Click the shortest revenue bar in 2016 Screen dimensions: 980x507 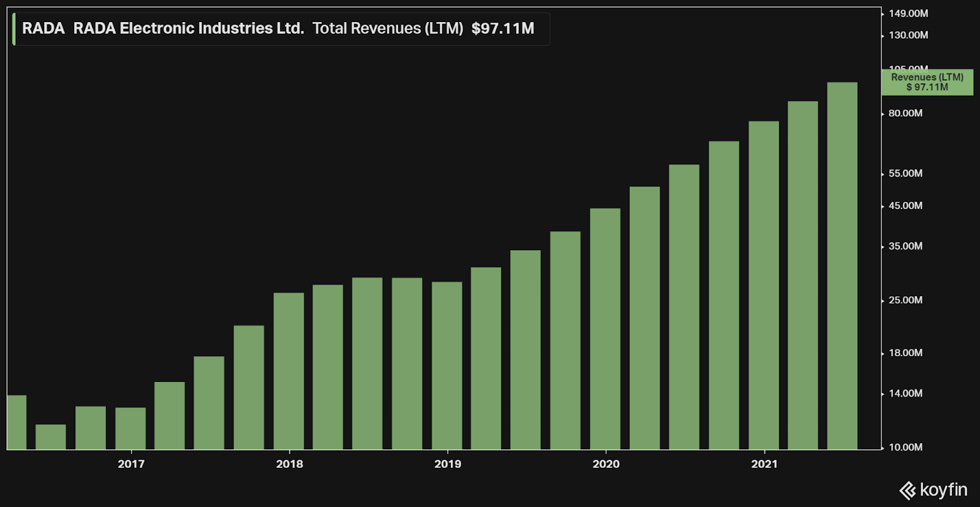pos(51,437)
